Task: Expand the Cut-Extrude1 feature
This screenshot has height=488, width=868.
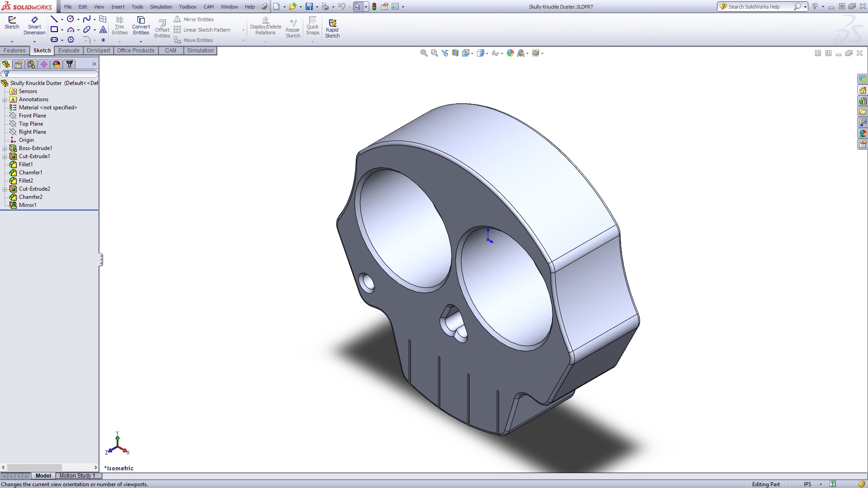Action: (x=5, y=156)
